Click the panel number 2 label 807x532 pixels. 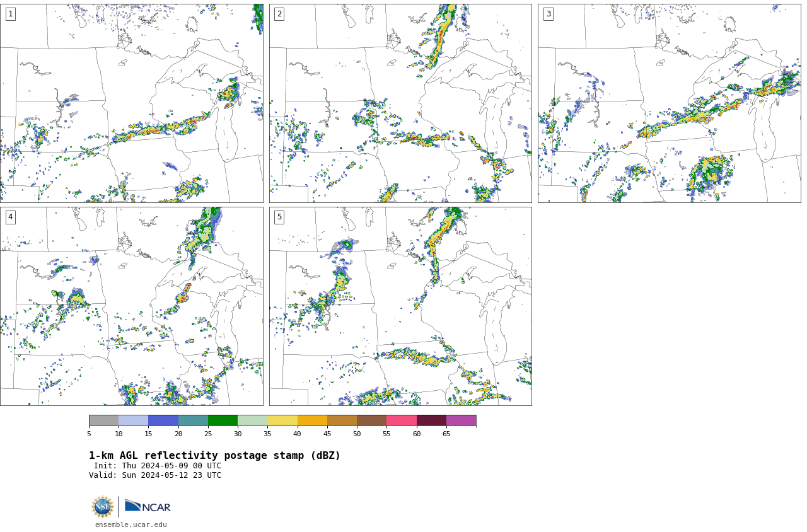[279, 14]
